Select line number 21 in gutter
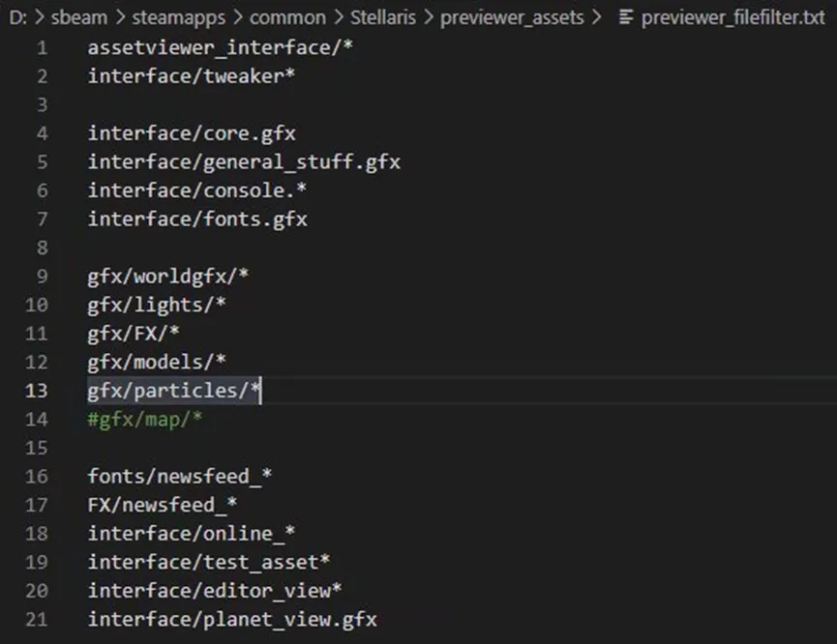Image resolution: width=837 pixels, height=644 pixels. (x=36, y=619)
